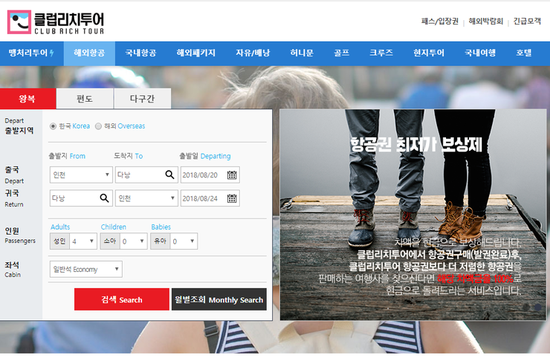550x364 pixels.
Task: Open calendar for return date 2018/08/24
Action: click(x=232, y=198)
